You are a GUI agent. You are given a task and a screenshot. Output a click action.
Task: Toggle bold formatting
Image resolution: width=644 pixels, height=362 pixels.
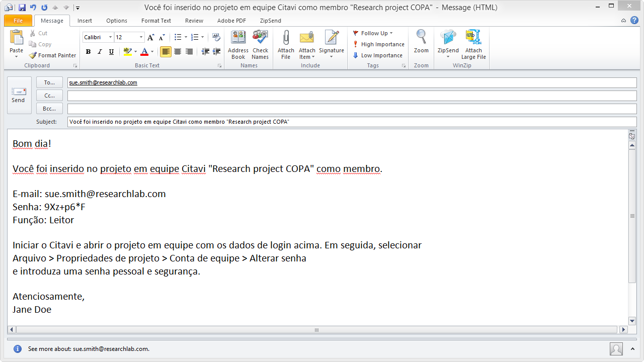(x=88, y=52)
